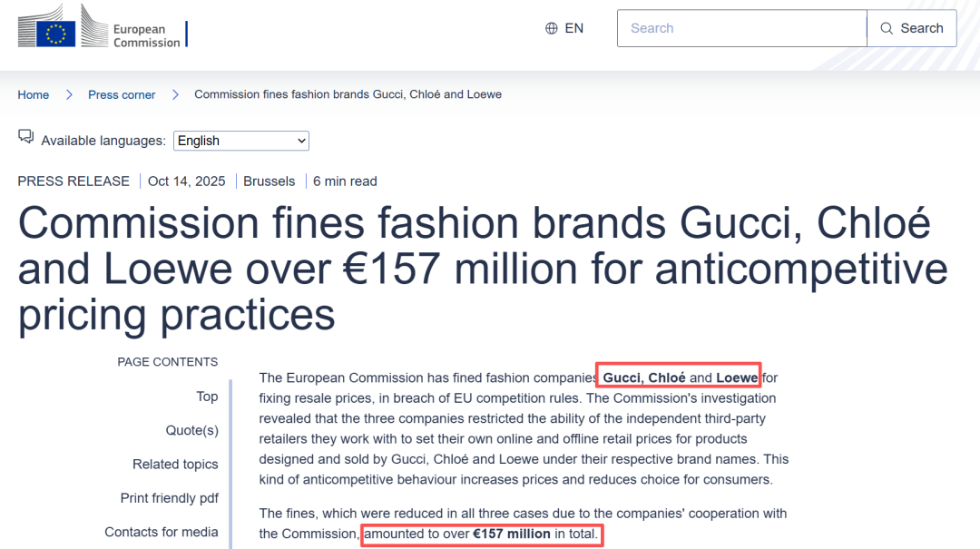
Task: Click the magnifying glass search icon
Action: pyautogui.click(x=887, y=28)
